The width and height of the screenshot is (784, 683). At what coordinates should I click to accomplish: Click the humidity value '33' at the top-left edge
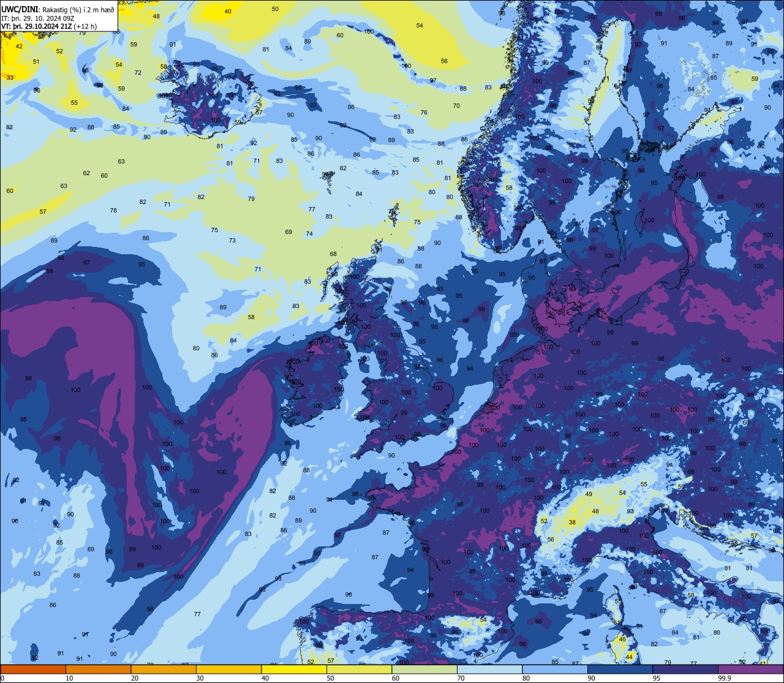coord(10,77)
